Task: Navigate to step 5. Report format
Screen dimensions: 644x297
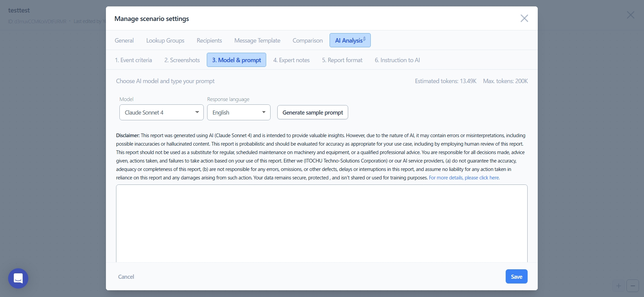Action: tap(342, 60)
